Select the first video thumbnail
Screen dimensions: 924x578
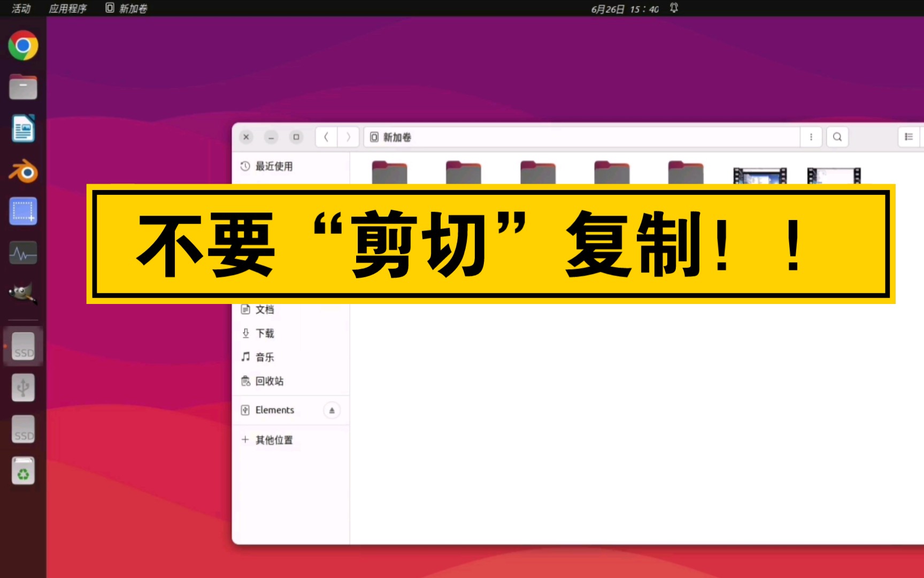click(760, 176)
